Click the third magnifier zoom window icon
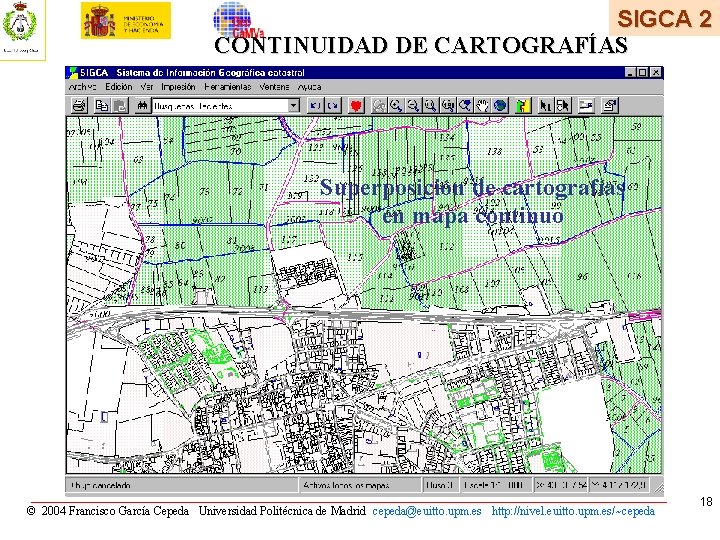Screen dimensions: 720x540 click(431, 106)
